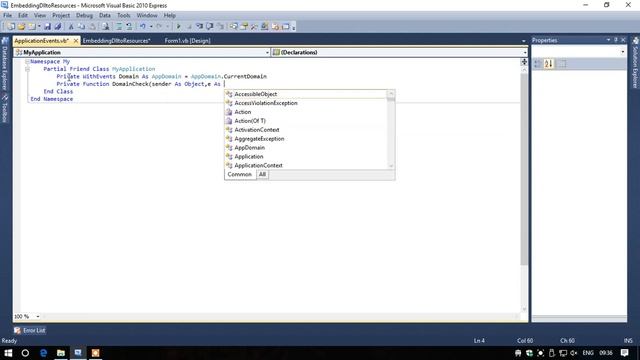Screen dimensions: 640x360
Task: Click the Uncomment selected lines icon
Action: point(129,27)
